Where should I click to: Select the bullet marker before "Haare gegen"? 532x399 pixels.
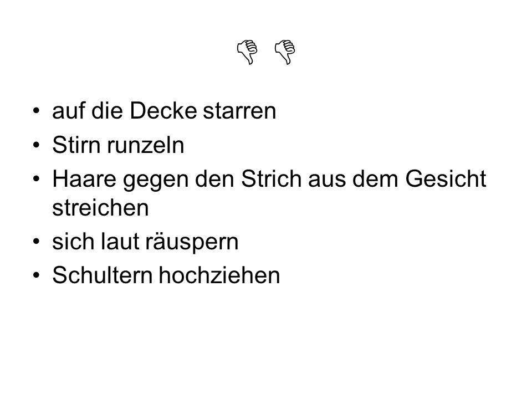37,178
